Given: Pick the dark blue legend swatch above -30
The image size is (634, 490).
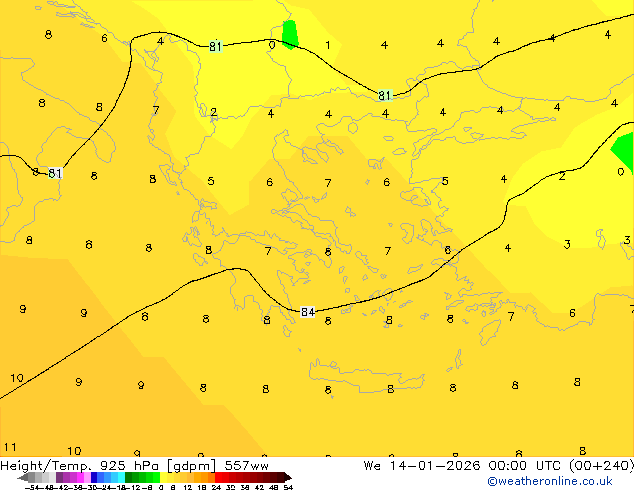Looking at the screenshot, I should point(94,477).
